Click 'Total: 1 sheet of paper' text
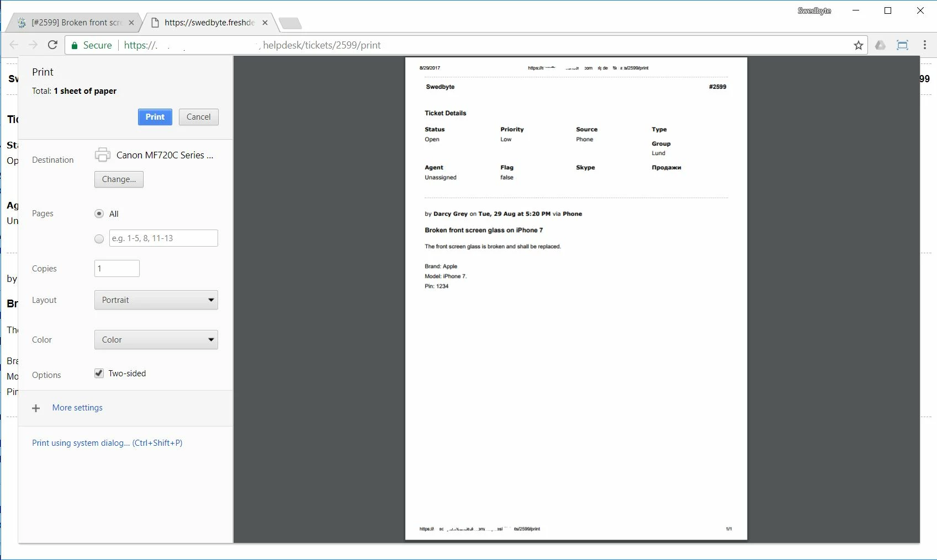 74,91
